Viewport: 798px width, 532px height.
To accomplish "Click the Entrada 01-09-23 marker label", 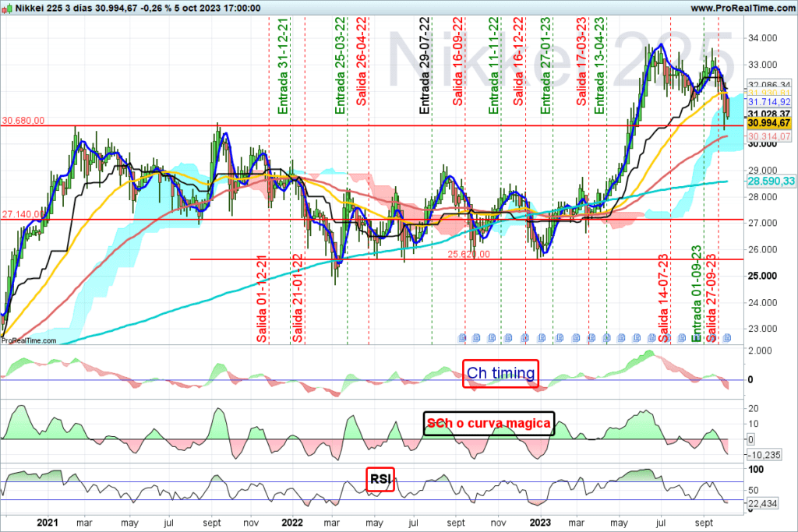I will [697, 294].
